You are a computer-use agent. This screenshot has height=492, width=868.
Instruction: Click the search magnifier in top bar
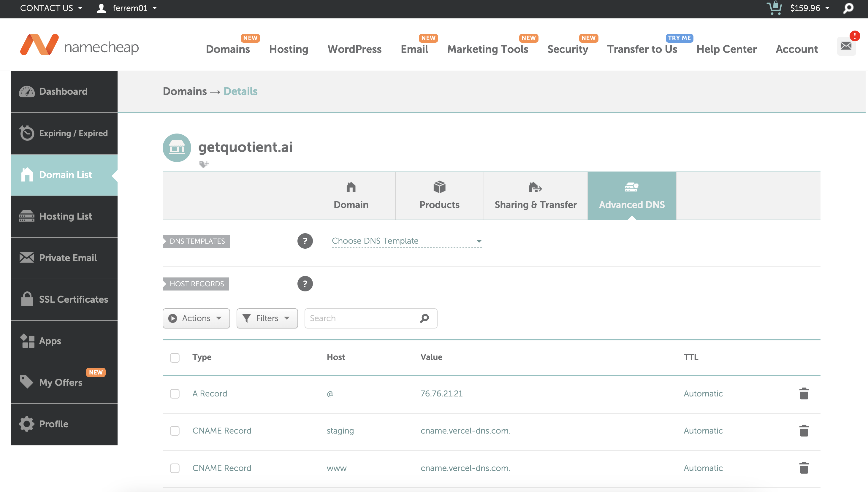848,8
